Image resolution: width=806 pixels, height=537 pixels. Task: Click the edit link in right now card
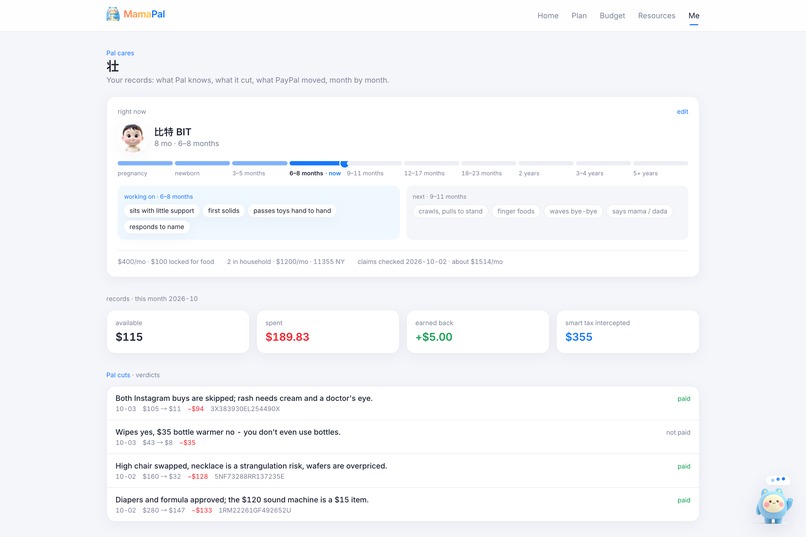tap(682, 112)
